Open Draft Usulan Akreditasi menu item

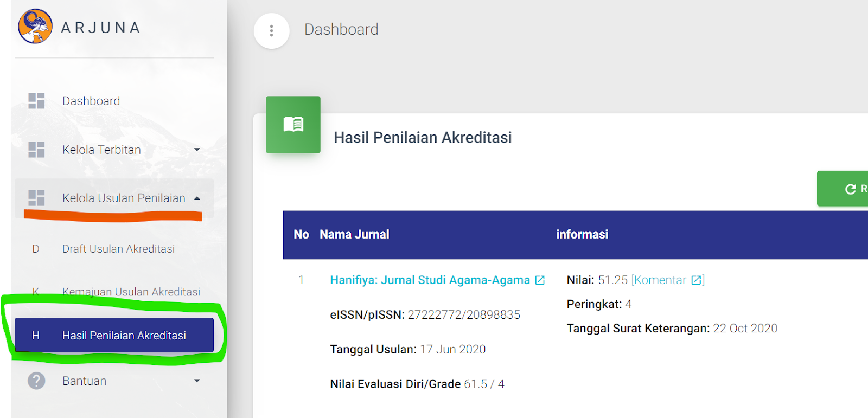click(x=118, y=249)
